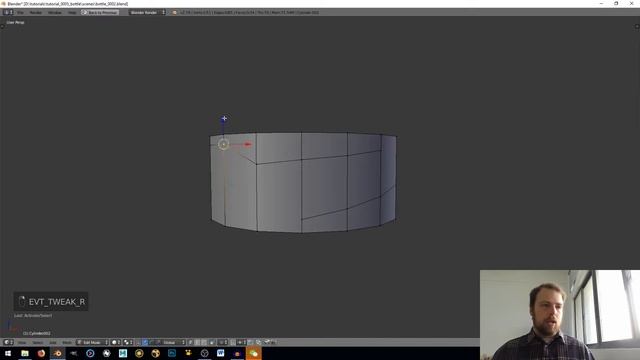This screenshot has width=640, height=360.
Task: Open File Explorer from the taskbar
Action: [x=25, y=353]
